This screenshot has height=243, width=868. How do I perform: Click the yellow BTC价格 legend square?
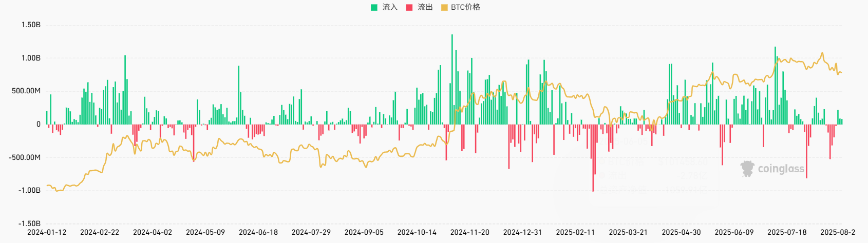(x=444, y=7)
